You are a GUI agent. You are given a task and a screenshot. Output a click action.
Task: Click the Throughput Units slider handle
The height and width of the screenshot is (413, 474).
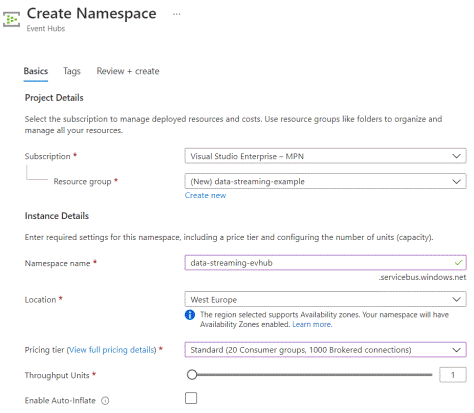click(192, 375)
